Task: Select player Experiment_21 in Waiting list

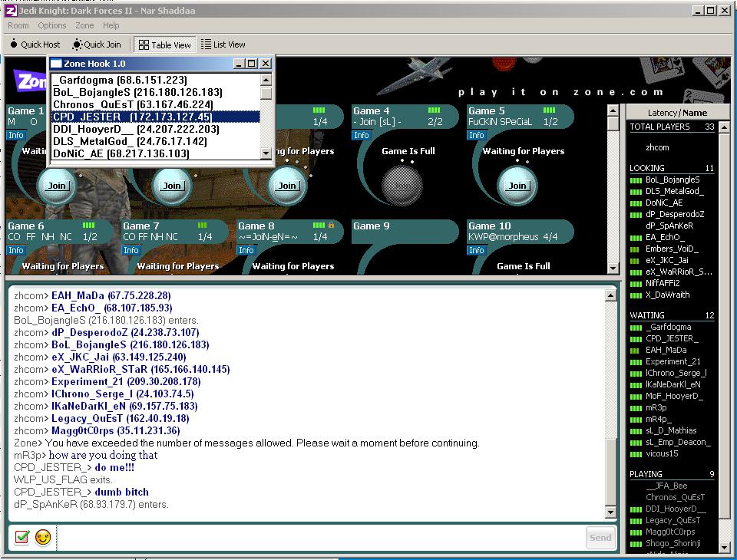Action: [x=673, y=362]
